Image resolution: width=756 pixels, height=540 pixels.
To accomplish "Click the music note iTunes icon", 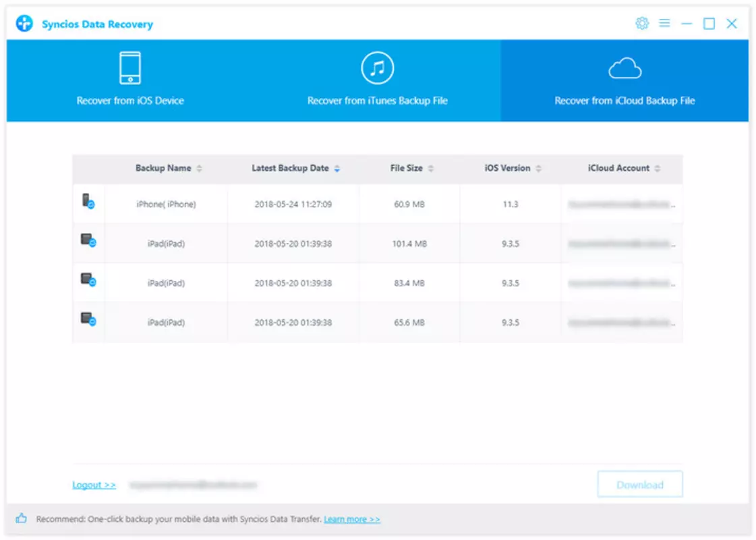I will point(378,68).
